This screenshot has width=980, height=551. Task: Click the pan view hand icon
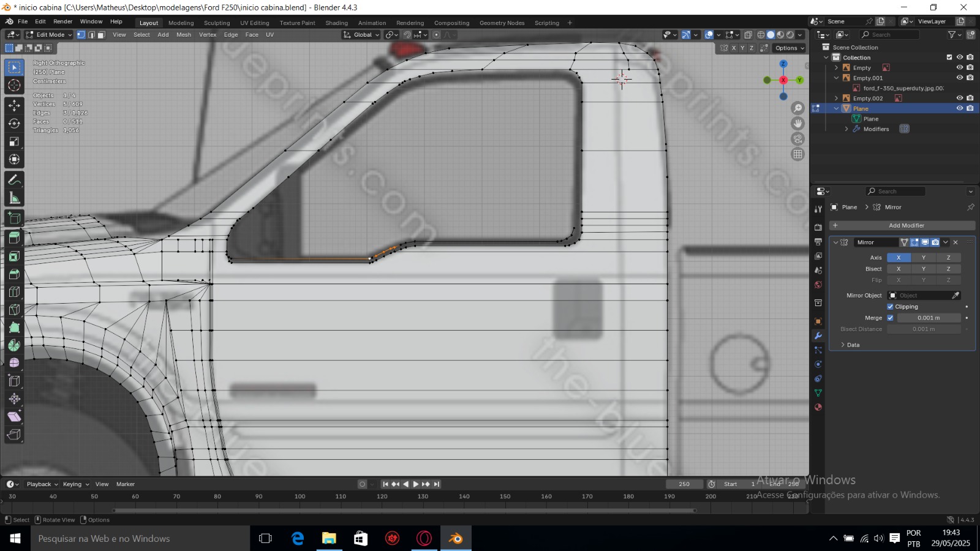point(797,124)
